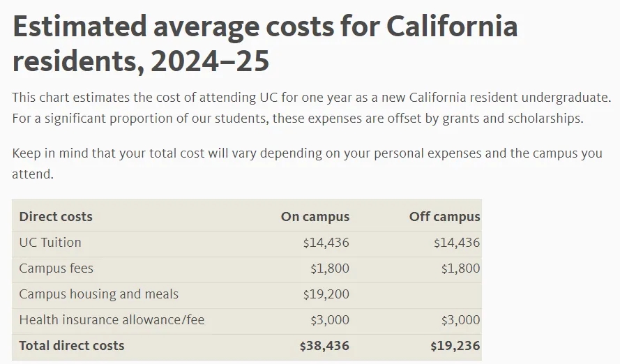Click the $19,200 housing and meals value
This screenshot has height=364, width=620.
tap(326, 294)
